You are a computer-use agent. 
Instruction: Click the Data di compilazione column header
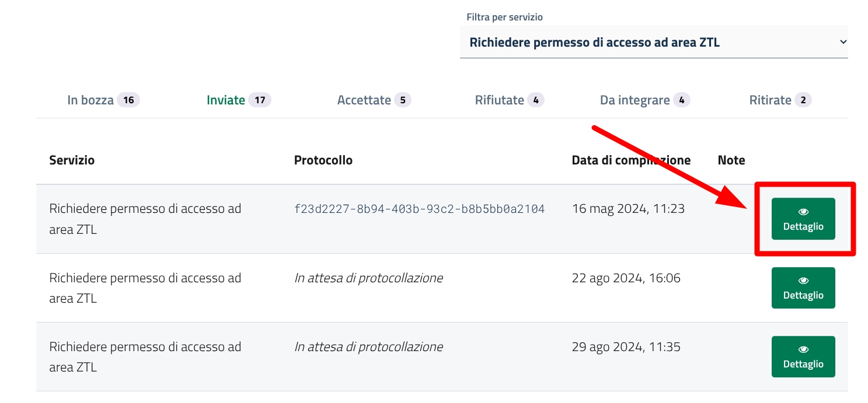coord(631,160)
